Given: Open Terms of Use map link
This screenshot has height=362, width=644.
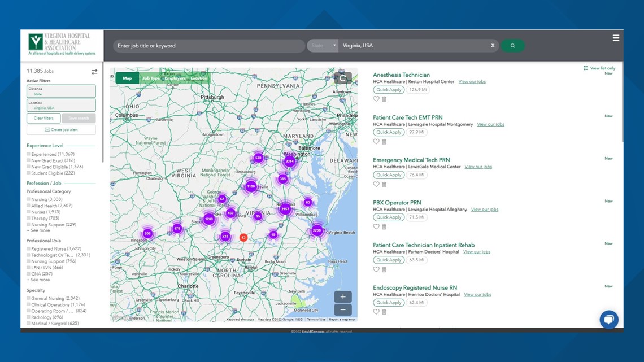Looking at the screenshot, I should click(316, 319).
